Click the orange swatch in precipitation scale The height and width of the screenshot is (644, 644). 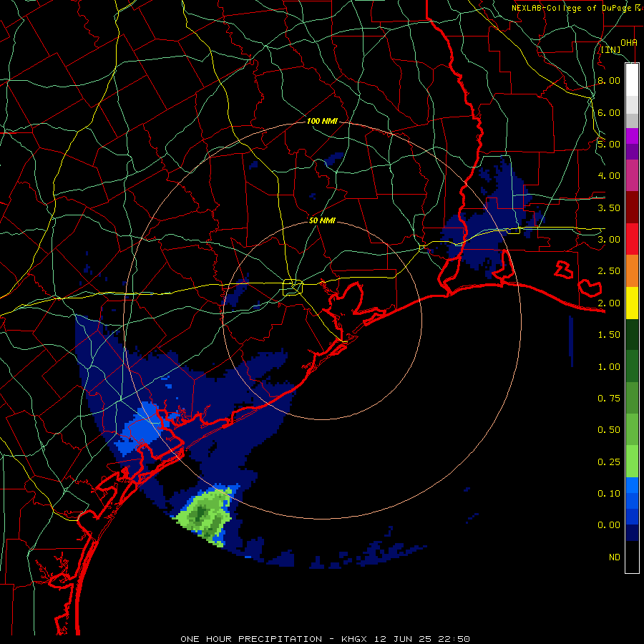pyautogui.click(x=632, y=271)
